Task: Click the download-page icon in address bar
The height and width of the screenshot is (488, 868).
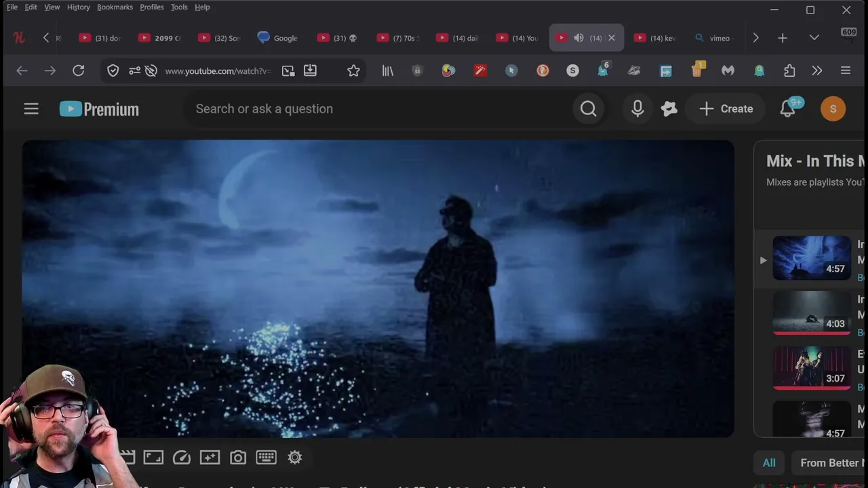Action: pyautogui.click(x=310, y=70)
